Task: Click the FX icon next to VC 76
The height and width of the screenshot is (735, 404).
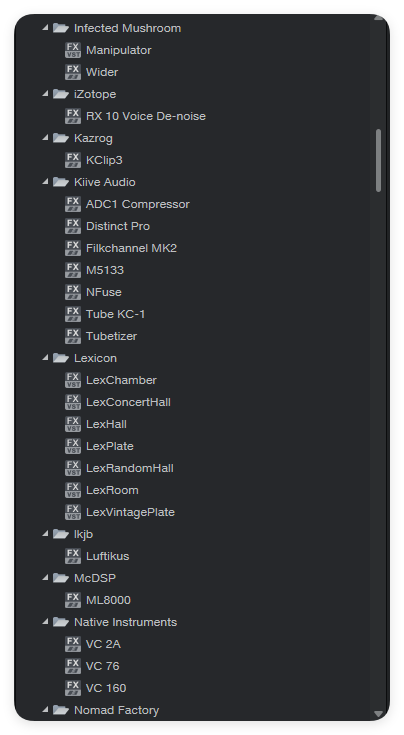Action: 73,666
